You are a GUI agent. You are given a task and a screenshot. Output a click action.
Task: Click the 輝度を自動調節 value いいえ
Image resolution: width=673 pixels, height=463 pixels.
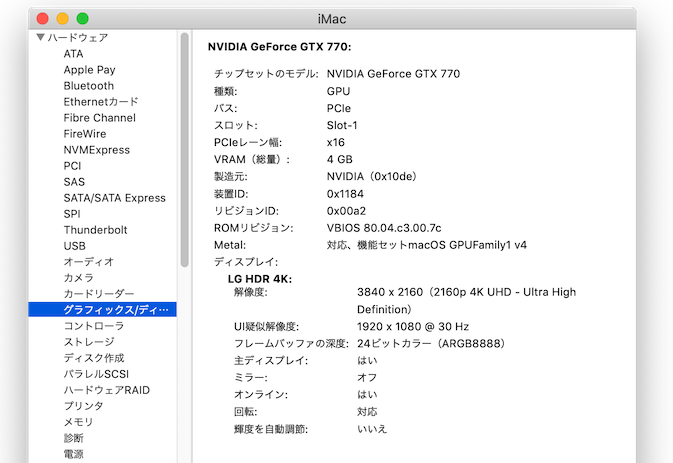click(372, 429)
